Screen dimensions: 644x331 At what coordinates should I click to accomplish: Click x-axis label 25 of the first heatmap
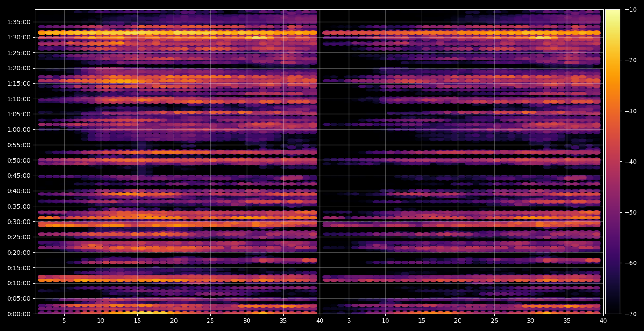pos(210,321)
